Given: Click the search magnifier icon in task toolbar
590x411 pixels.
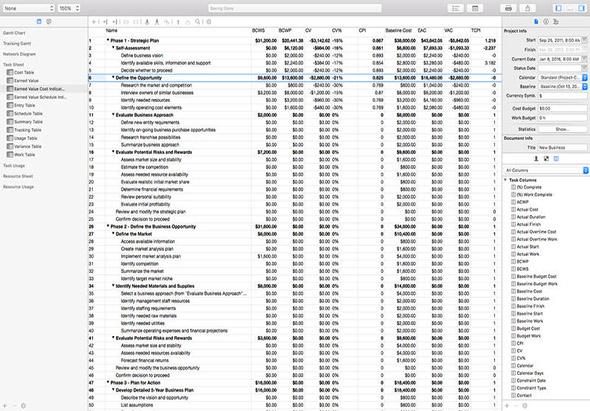Looking at the screenshot, I should tap(198, 22).
